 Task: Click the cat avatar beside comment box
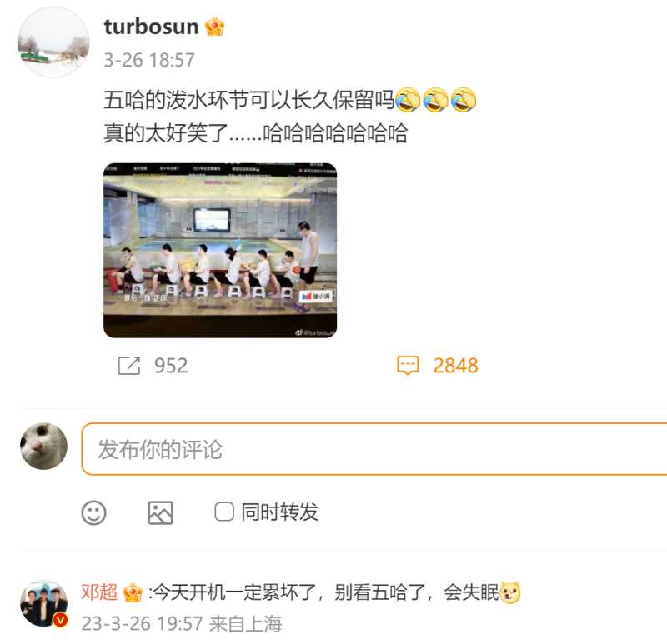point(44,446)
